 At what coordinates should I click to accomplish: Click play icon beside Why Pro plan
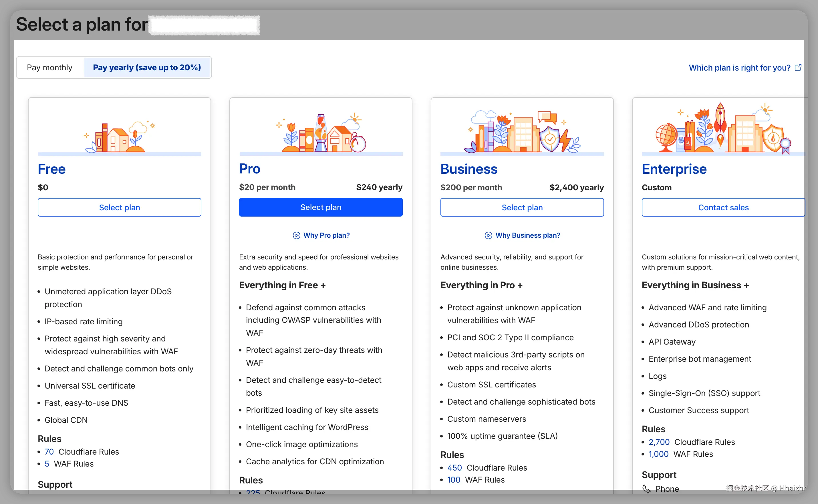point(296,235)
